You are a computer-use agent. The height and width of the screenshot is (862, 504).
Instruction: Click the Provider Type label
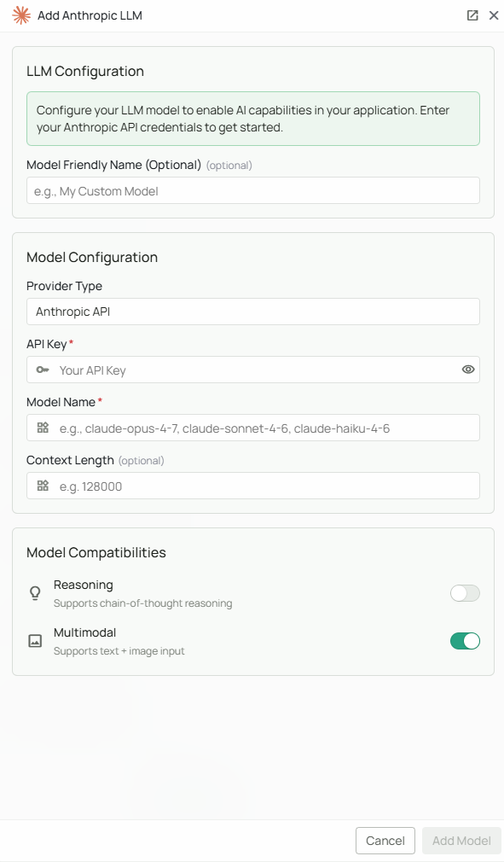(64, 287)
